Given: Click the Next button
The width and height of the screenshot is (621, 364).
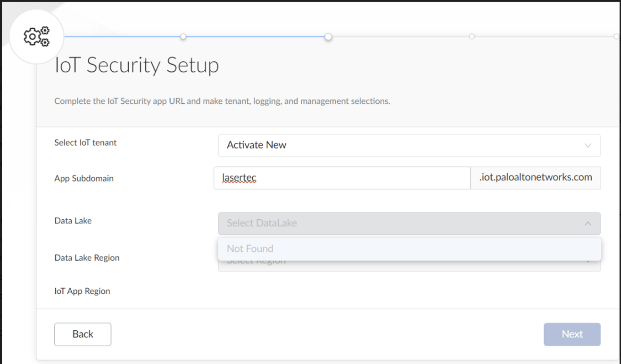Looking at the screenshot, I should pos(572,334).
